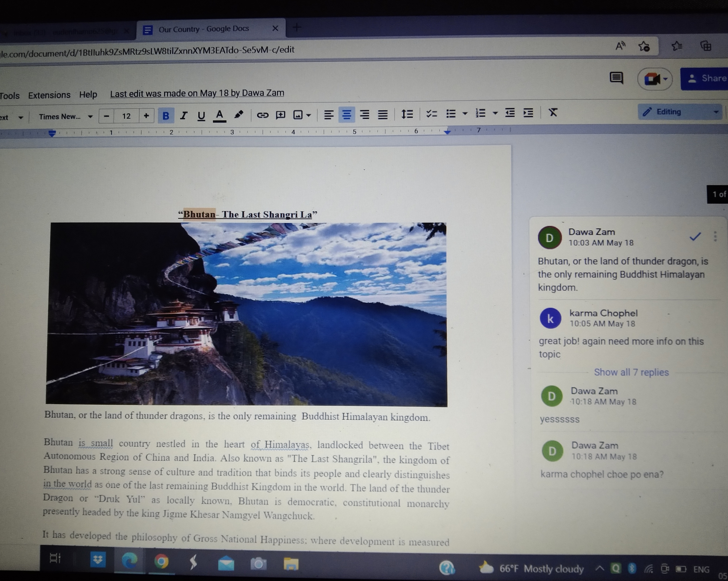Click increase indent icon
728x581 pixels.
528,113
